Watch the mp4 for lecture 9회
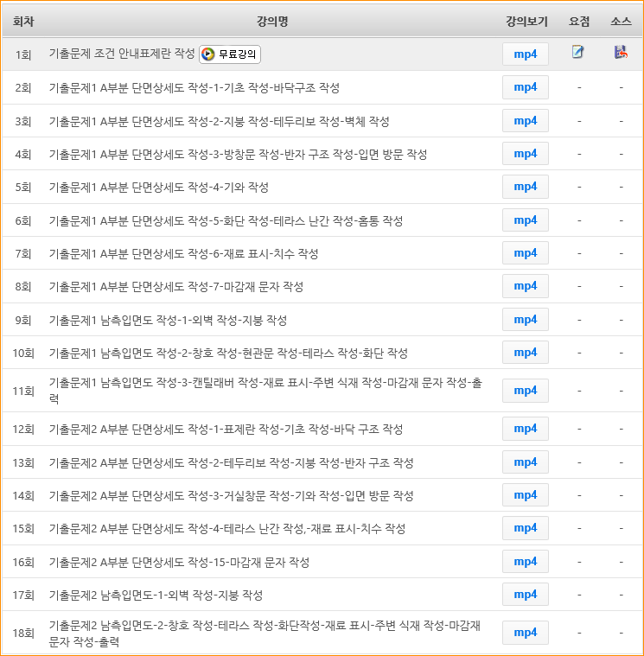 [x=525, y=320]
